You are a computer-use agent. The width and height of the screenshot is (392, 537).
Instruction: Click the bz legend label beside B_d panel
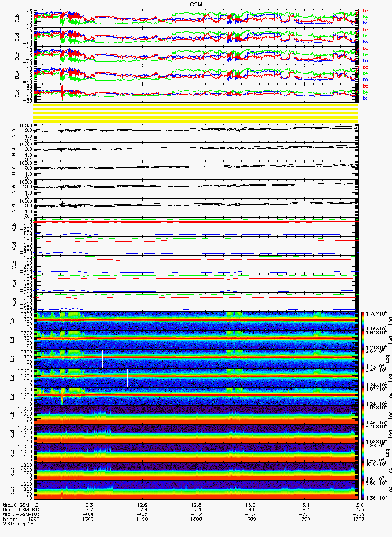pyautogui.click(x=366, y=30)
